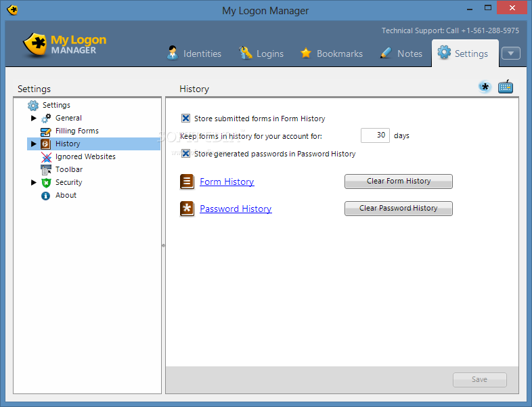Click the panel splitter handle between panes

click(164, 245)
